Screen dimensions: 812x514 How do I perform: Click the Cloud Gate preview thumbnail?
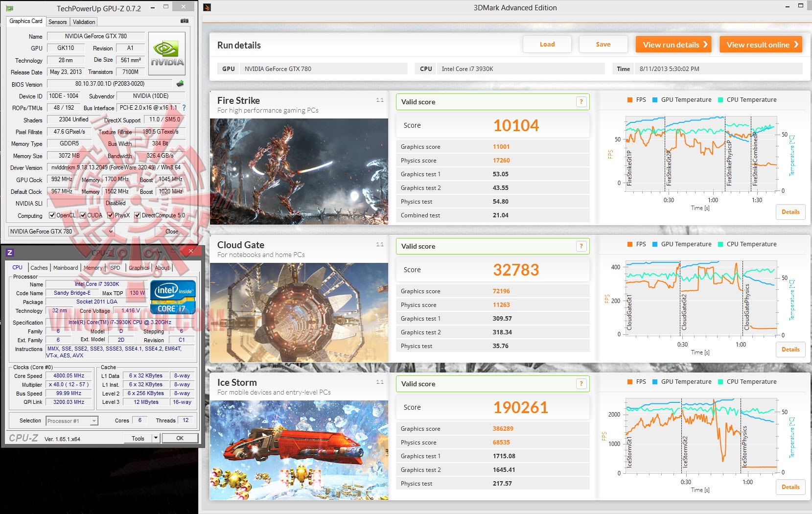(299, 312)
